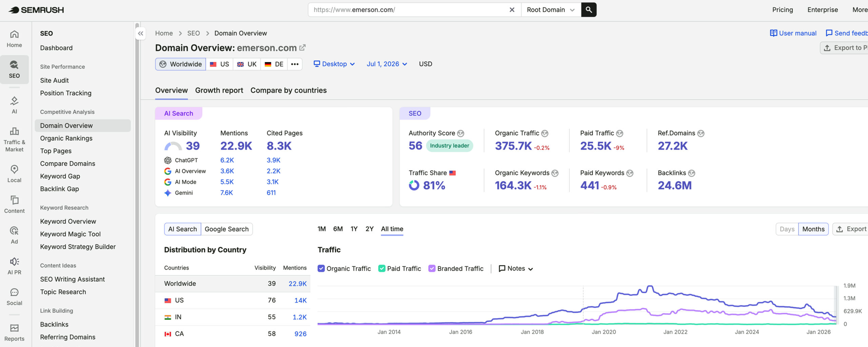Click Send feedback link
868x347 pixels.
847,33
